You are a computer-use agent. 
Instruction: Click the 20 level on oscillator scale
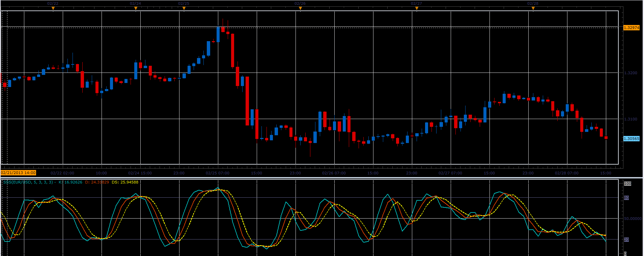[626, 239]
